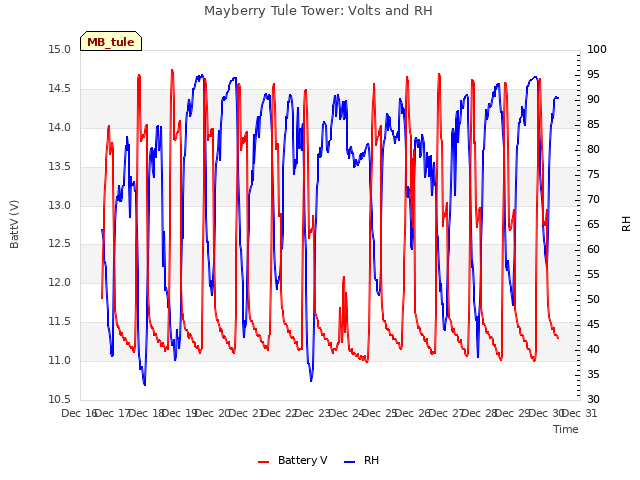The image size is (640, 480).
Task: Click the 12.0 tick on the left axis
Action: tap(60, 282)
